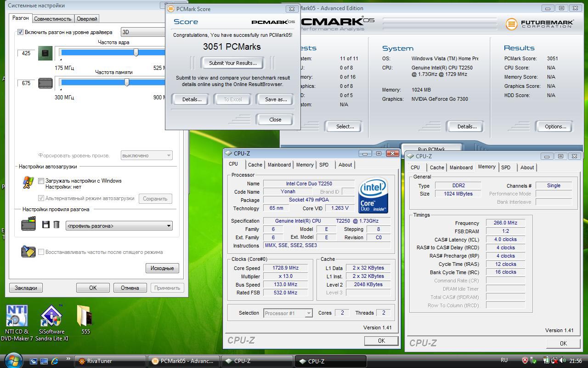The image size is (588, 368).
Task: Open the 555 folder on desktop
Action: [85, 320]
